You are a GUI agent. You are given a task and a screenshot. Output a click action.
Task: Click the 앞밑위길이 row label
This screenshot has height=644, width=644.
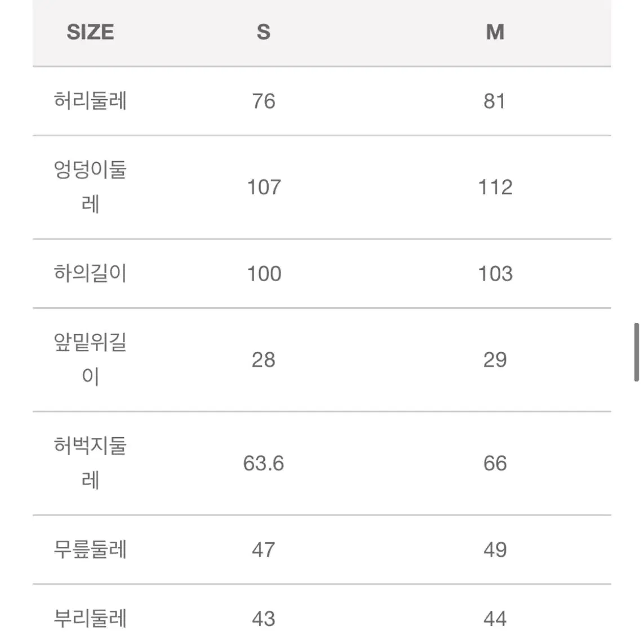click(x=90, y=359)
